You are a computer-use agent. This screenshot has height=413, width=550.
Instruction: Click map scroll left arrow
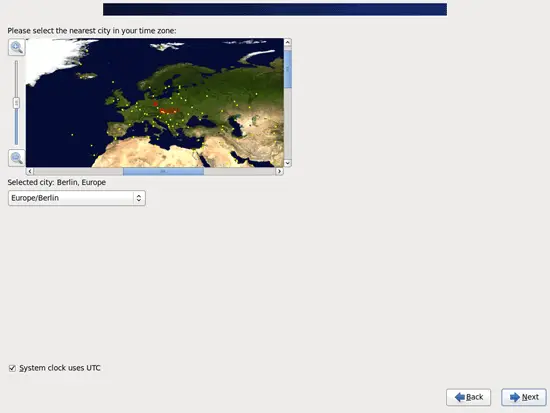(x=30, y=171)
